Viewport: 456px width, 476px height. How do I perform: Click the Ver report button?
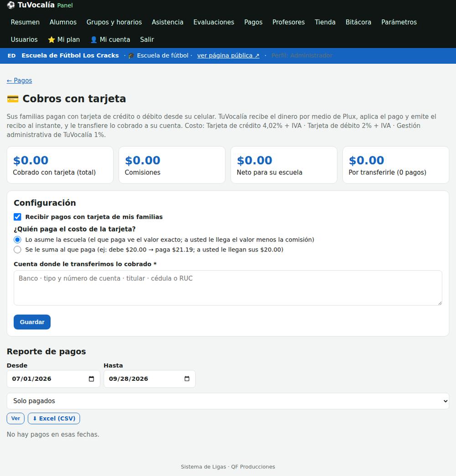coord(16,418)
